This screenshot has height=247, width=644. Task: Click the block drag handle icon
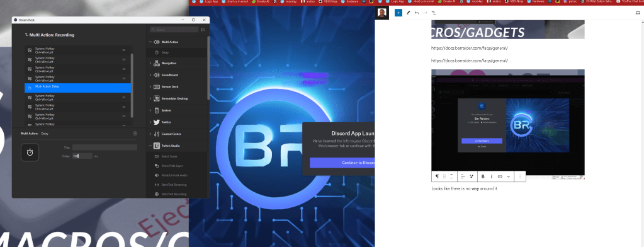click(444, 176)
